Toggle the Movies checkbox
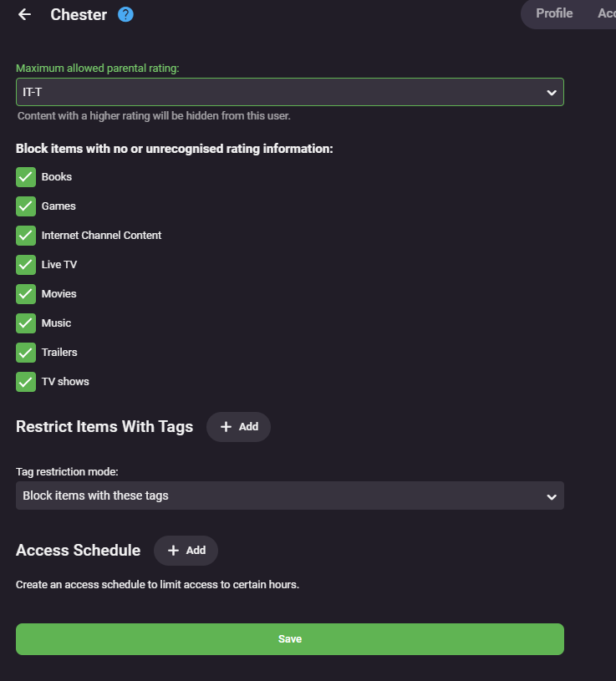The image size is (616, 681). pyautogui.click(x=26, y=294)
